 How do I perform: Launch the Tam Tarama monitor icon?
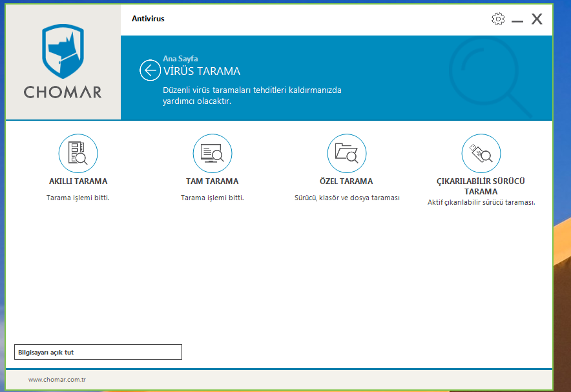pos(213,153)
